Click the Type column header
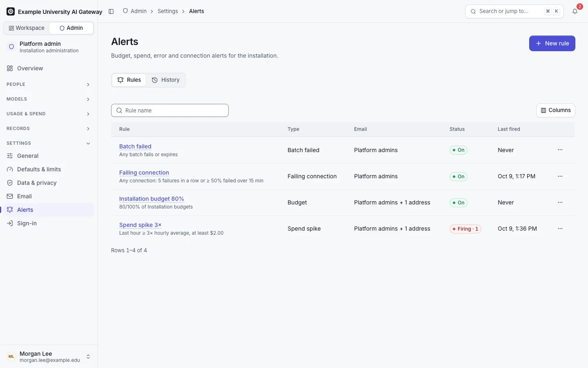The width and height of the screenshot is (588, 368). click(293, 129)
